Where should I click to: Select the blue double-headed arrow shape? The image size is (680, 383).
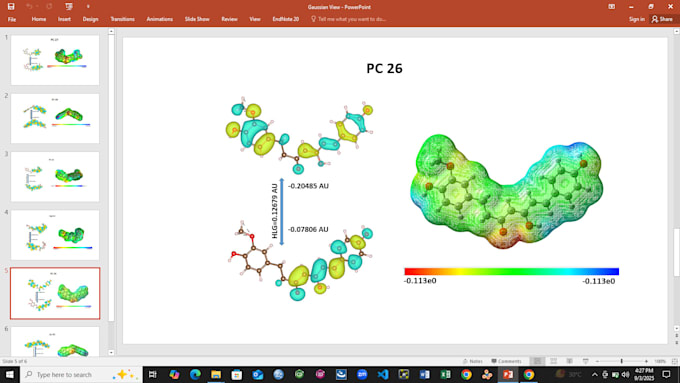pyautogui.click(x=281, y=212)
